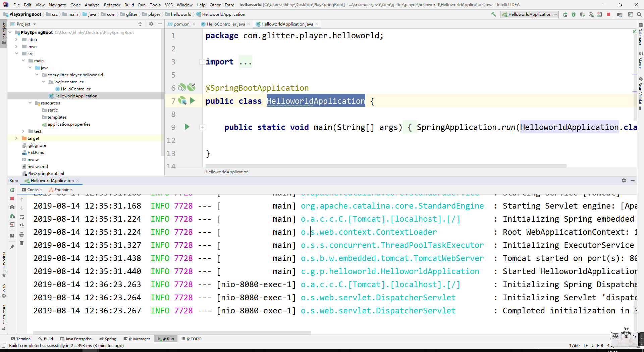Open the Spring tool window
This screenshot has width=644, height=352.
pos(108,339)
